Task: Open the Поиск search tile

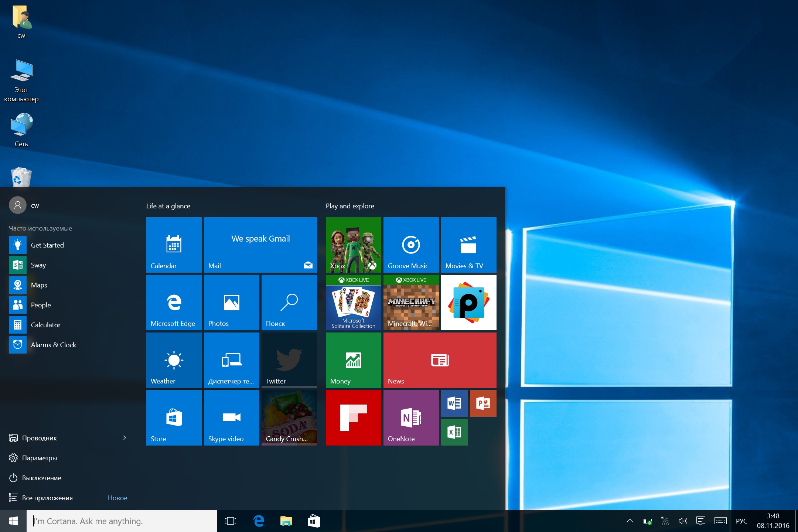Action: tap(289, 302)
